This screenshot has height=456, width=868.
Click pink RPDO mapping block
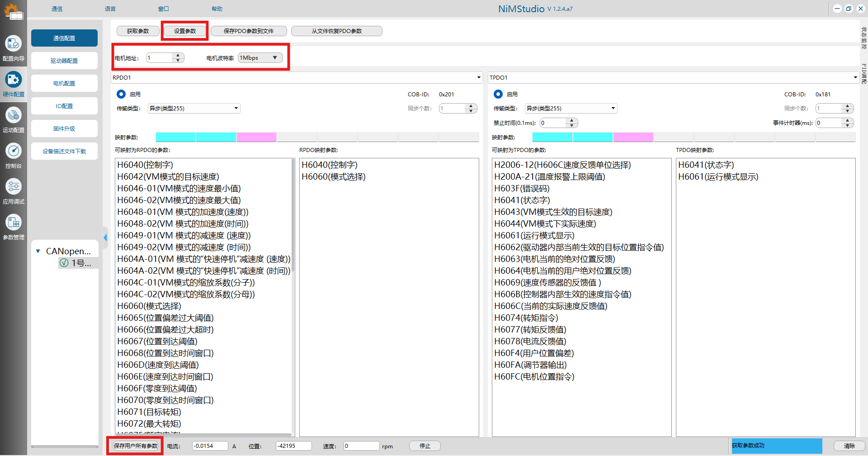point(256,137)
